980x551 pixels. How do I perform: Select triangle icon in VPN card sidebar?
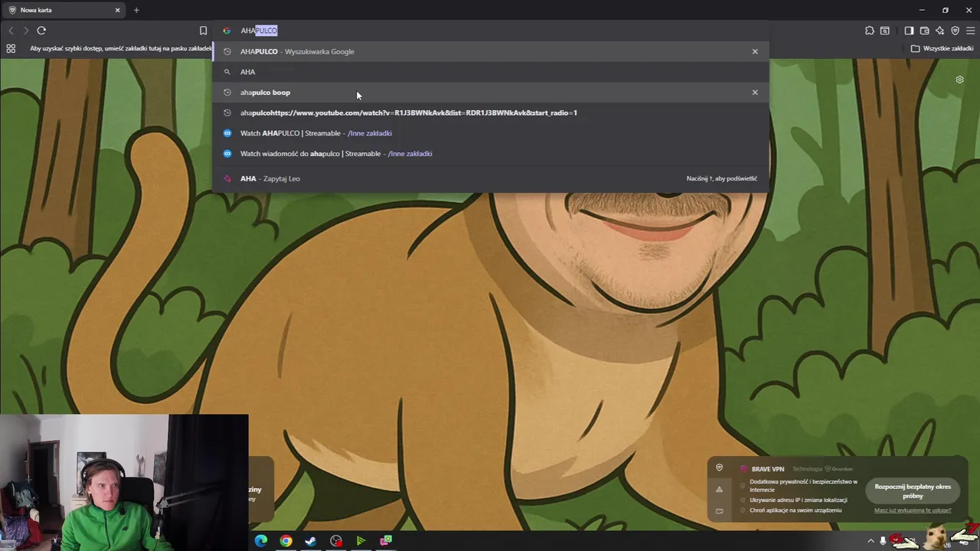tap(719, 490)
